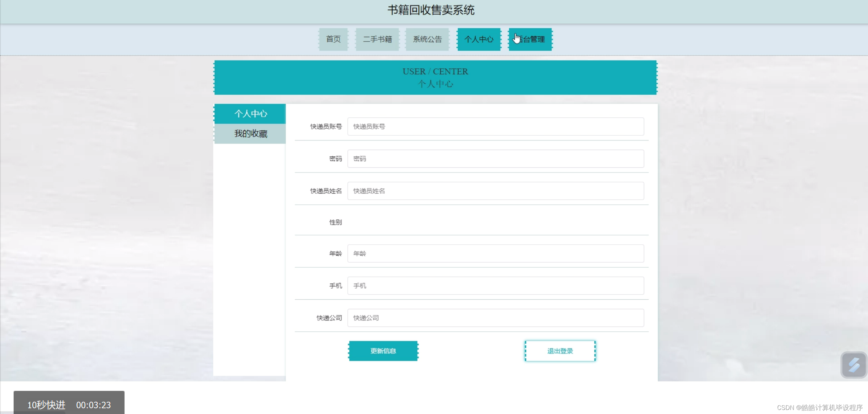Click the 退出登录 button

tap(560, 351)
